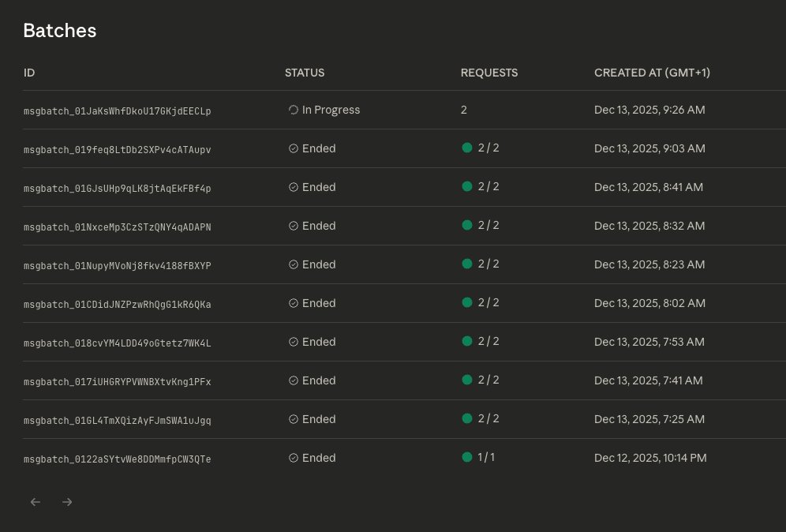Select batch ID msgbatch_017iUHGRYPVWNBXtvKng1PFx
786x532 pixels.
click(x=118, y=381)
